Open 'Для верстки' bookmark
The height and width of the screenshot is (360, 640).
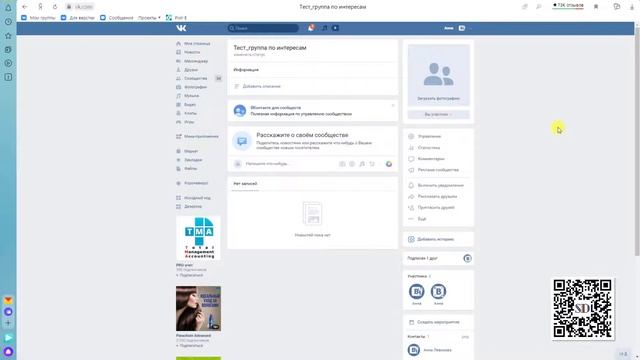[x=78, y=18]
